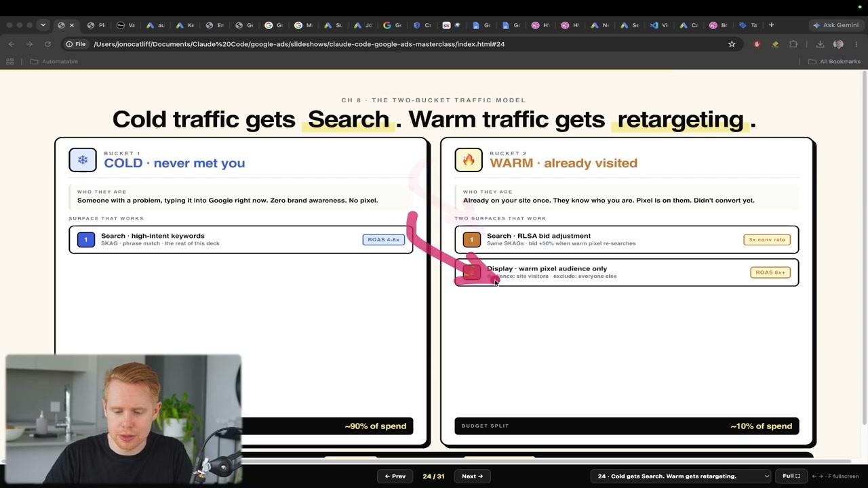Image resolution: width=868 pixels, height=488 pixels.
Task: Open the red hand ad blocker extension
Action: coord(757,44)
